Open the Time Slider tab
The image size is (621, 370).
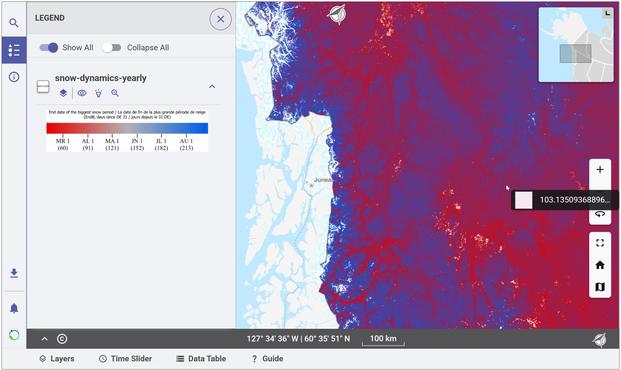[x=125, y=359]
